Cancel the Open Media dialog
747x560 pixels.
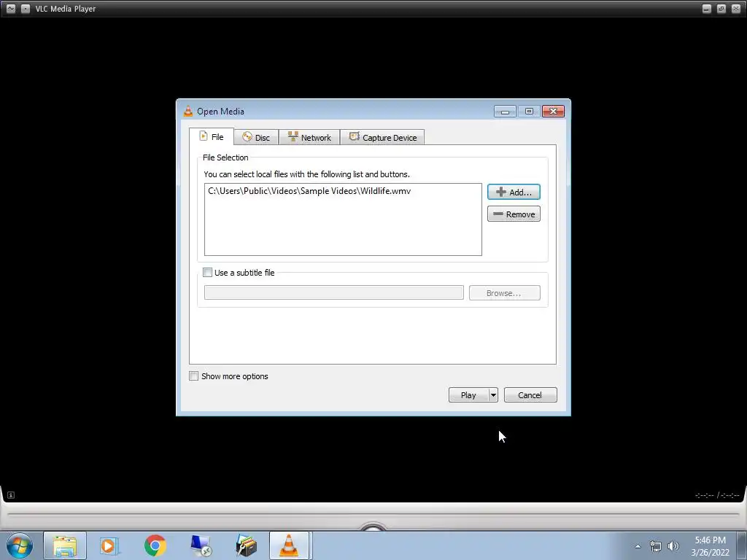(x=530, y=394)
